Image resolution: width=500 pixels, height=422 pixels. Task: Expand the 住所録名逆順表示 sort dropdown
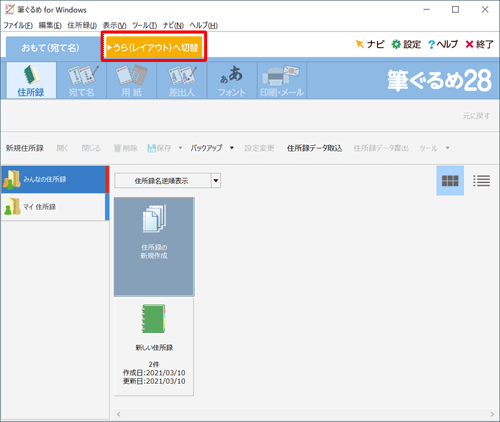click(216, 181)
